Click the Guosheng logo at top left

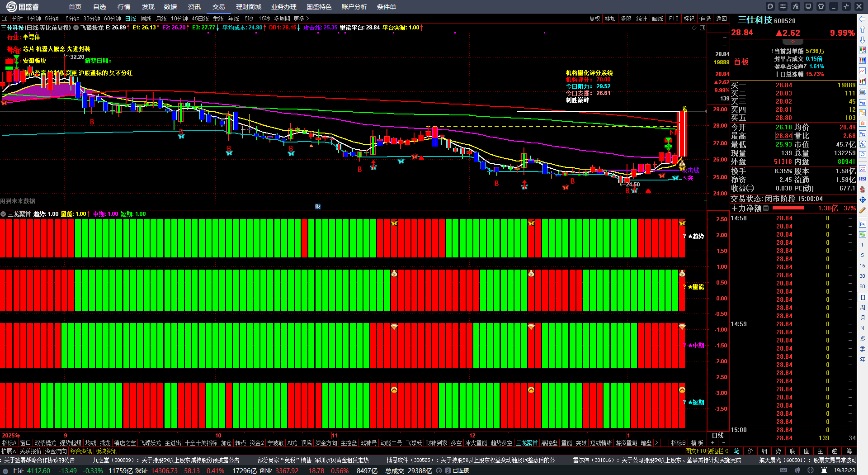click(23, 7)
